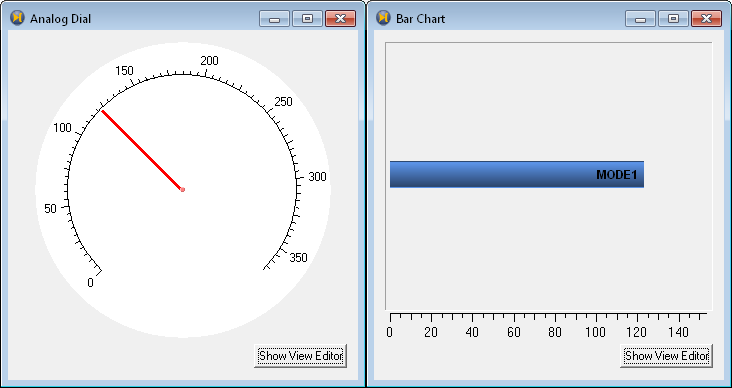732x388 pixels.
Task: Click the 150 label on the dial
Action: [124, 71]
